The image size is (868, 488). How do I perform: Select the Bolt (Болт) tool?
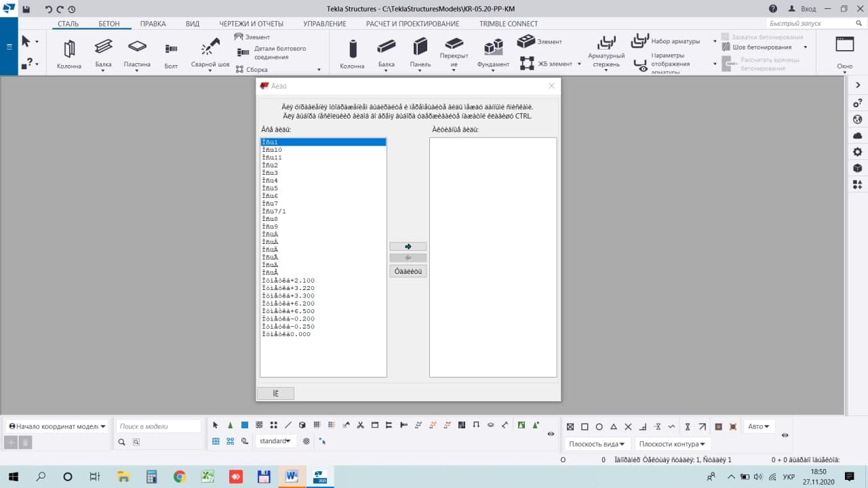click(171, 54)
